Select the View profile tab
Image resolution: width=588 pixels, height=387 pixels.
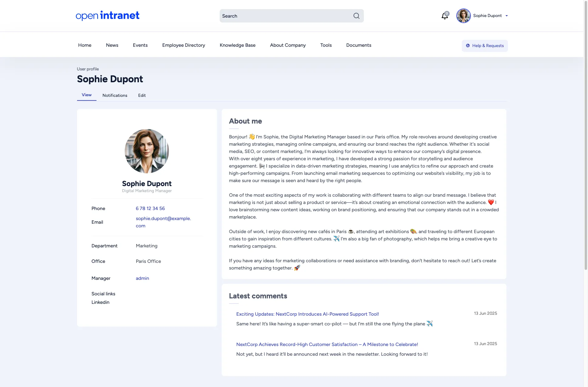click(x=86, y=95)
